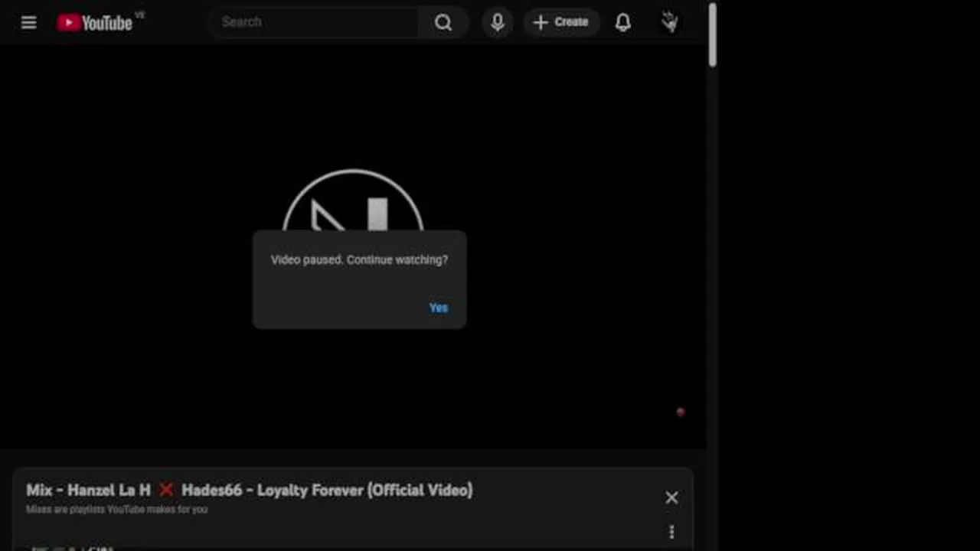Open the notifications bell
980x551 pixels.
(623, 22)
